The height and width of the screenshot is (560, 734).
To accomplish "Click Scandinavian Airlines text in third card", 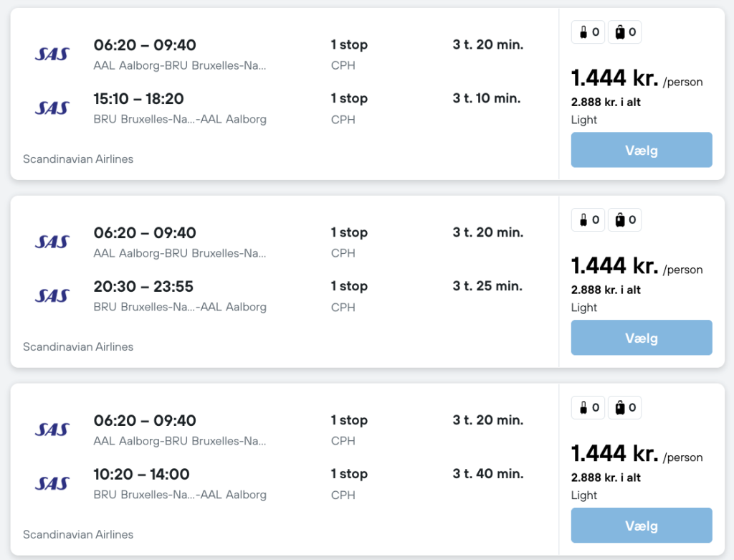I will pos(78,534).
